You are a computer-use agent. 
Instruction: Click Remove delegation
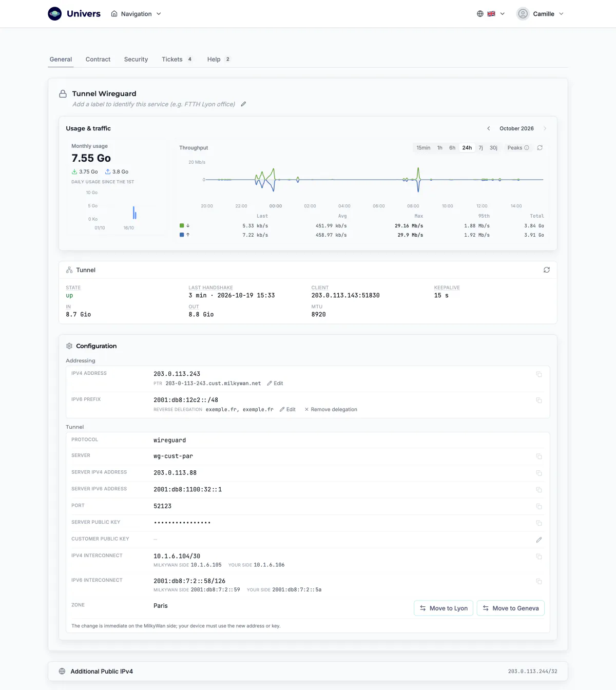[331, 410]
